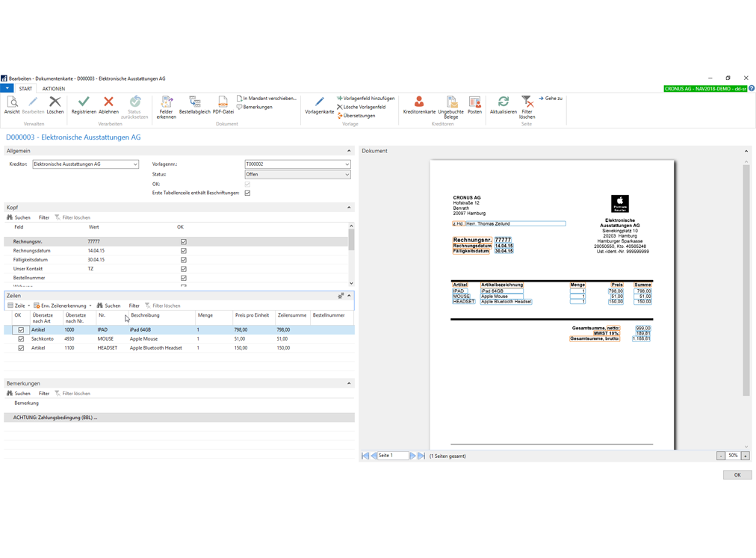Open Bemerkungen from the ribbon
The width and height of the screenshot is (756, 558).
point(255,107)
